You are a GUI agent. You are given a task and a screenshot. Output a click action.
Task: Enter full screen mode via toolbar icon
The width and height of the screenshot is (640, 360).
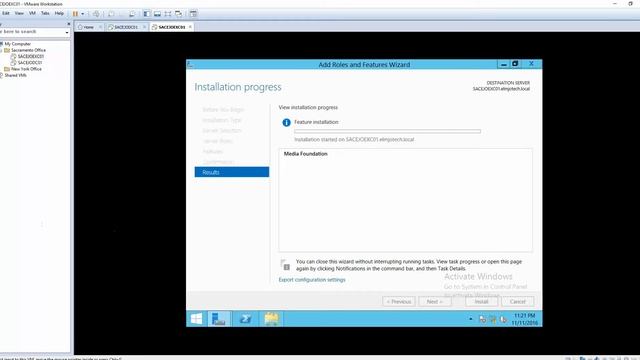coord(168,14)
